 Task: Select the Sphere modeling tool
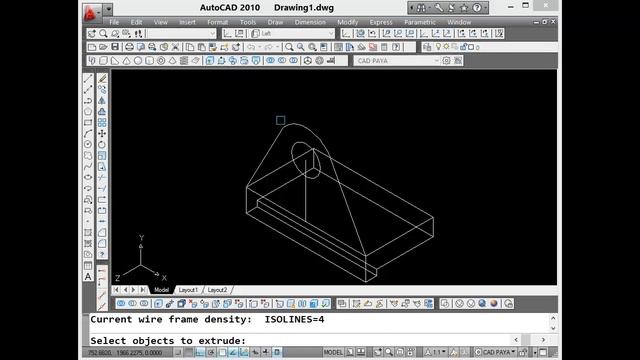pyautogui.click(x=138, y=61)
